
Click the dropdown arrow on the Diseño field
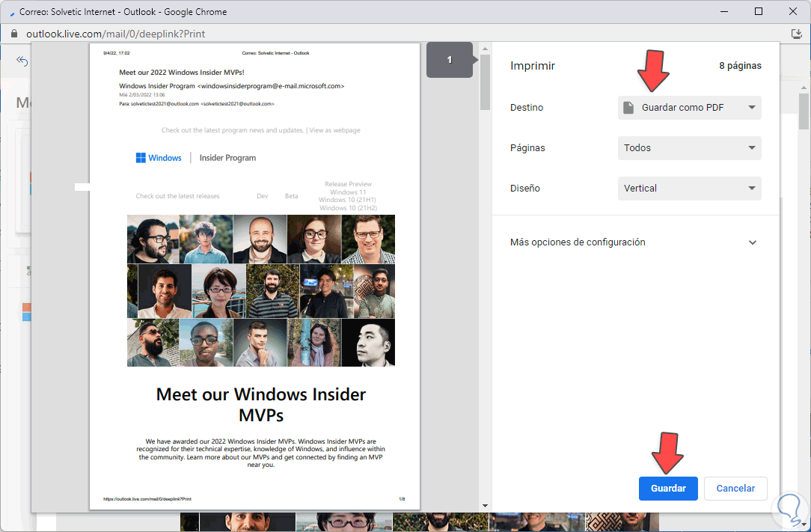pyautogui.click(x=753, y=188)
